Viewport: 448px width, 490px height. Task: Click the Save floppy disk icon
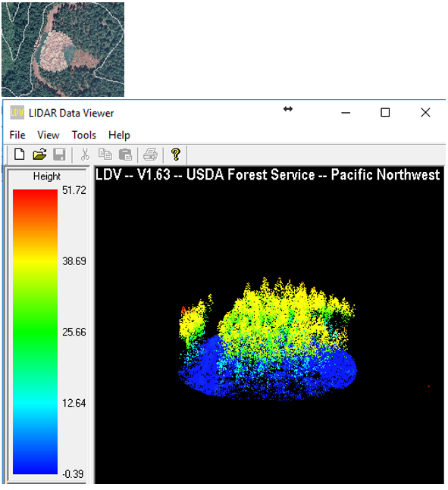59,154
